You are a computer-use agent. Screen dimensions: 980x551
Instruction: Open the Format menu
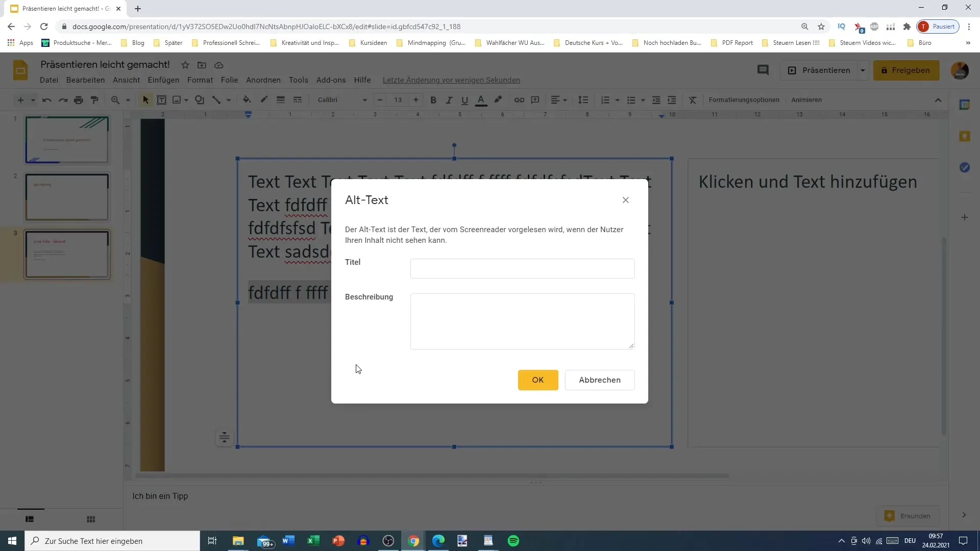200,80
